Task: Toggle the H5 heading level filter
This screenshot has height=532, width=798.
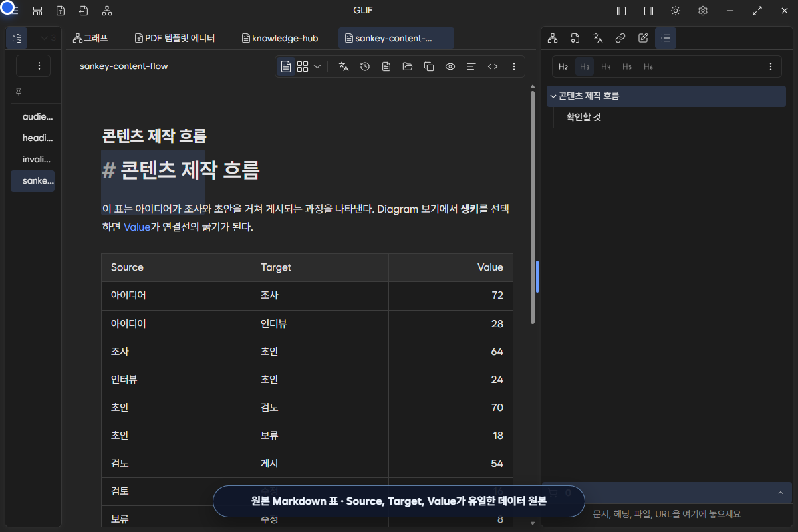Action: (x=627, y=66)
